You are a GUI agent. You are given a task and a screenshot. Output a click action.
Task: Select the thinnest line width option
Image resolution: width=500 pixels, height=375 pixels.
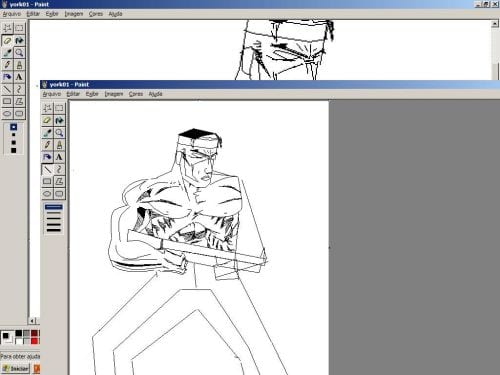coord(53,207)
